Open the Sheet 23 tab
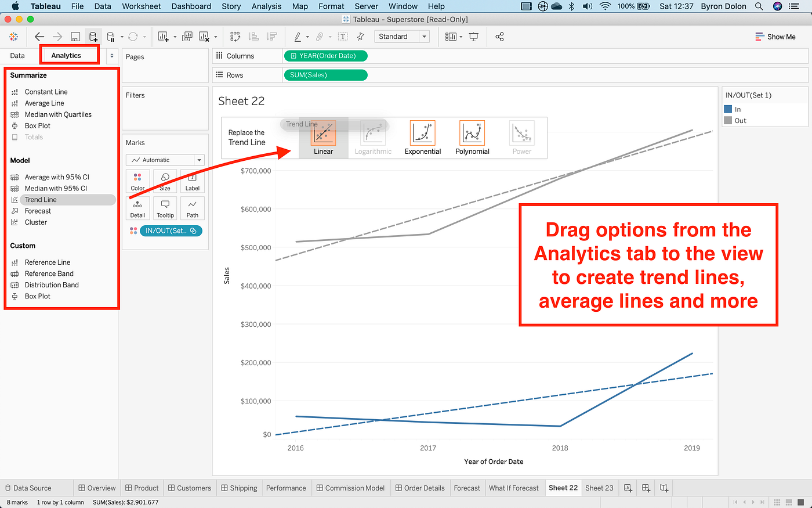The image size is (812, 508). pos(599,488)
